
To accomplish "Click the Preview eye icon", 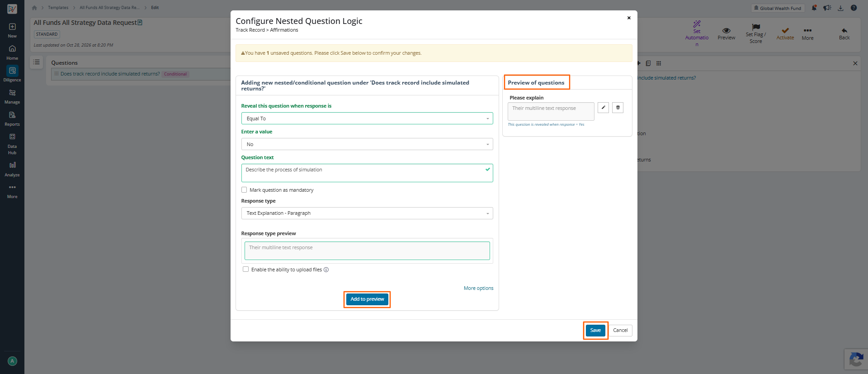I will (x=726, y=31).
